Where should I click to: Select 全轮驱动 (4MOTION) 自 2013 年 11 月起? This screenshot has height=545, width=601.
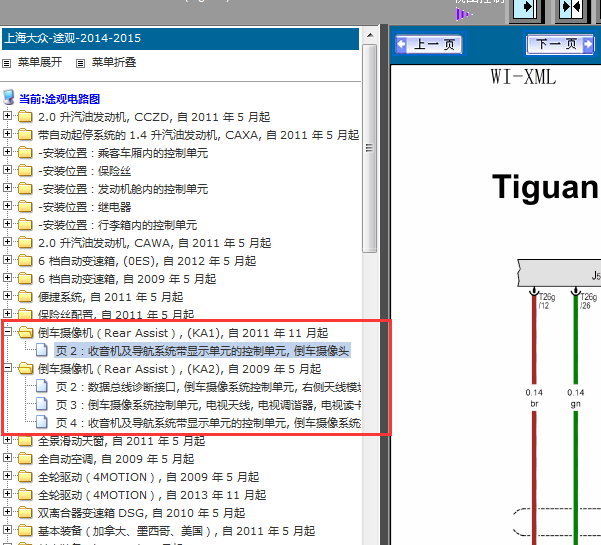[x=152, y=495]
